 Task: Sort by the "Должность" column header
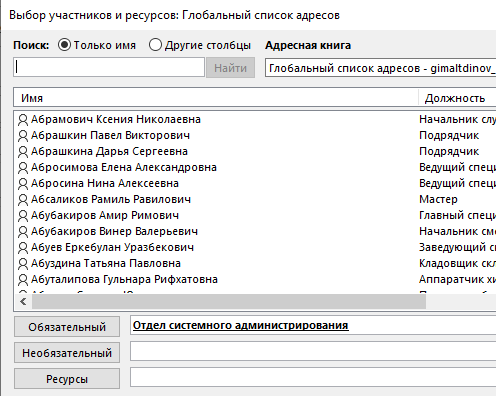[x=457, y=98]
